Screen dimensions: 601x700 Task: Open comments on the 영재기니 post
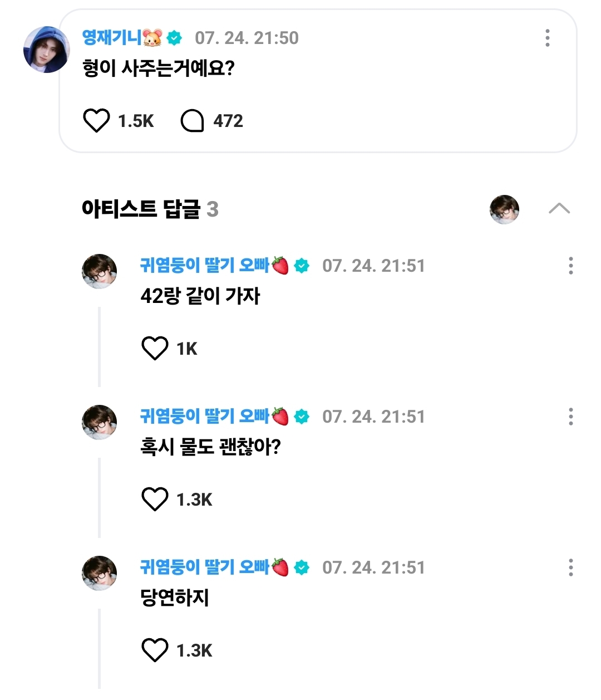(x=193, y=121)
